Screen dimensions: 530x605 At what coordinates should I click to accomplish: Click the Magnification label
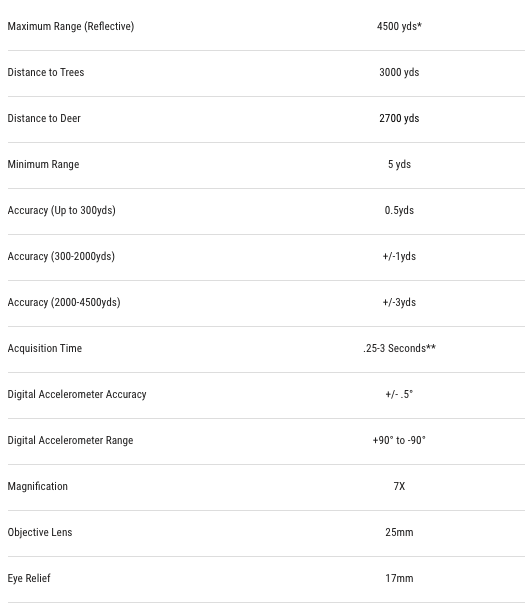[38, 486]
